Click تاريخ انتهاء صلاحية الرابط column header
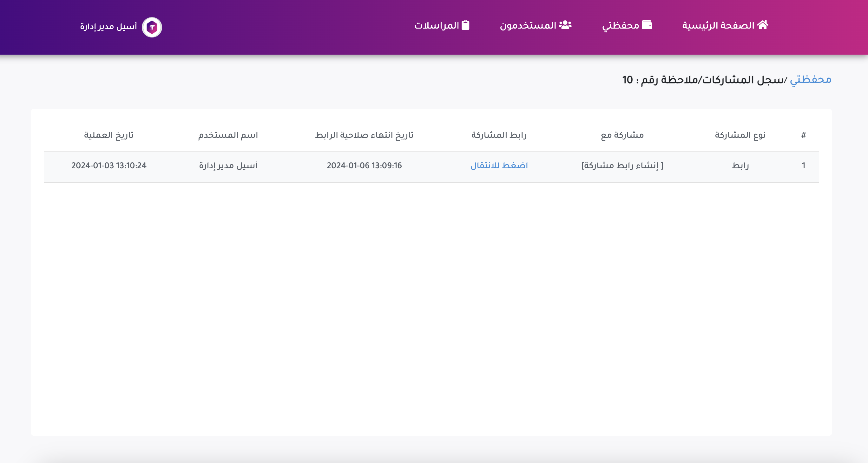868x463 pixels. pos(364,135)
